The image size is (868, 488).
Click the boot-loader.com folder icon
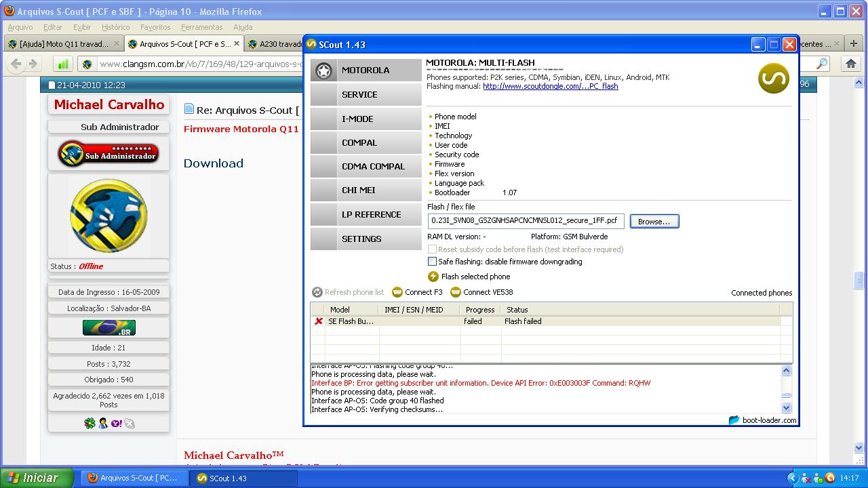pyautogui.click(x=734, y=420)
